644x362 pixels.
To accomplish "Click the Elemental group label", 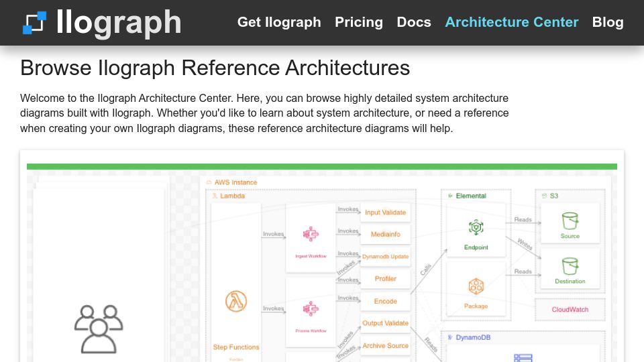I will click(x=471, y=196).
